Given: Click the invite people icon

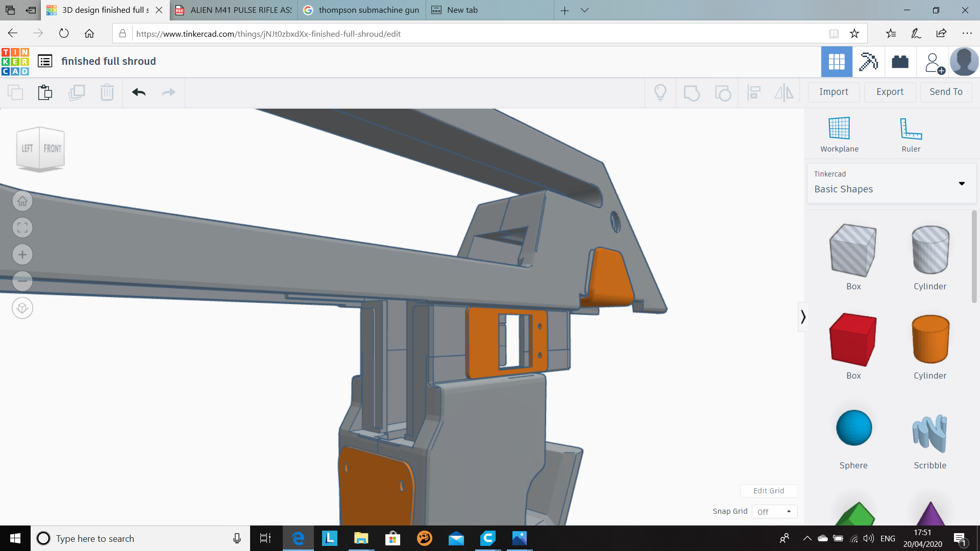Looking at the screenshot, I should pyautogui.click(x=934, y=63).
